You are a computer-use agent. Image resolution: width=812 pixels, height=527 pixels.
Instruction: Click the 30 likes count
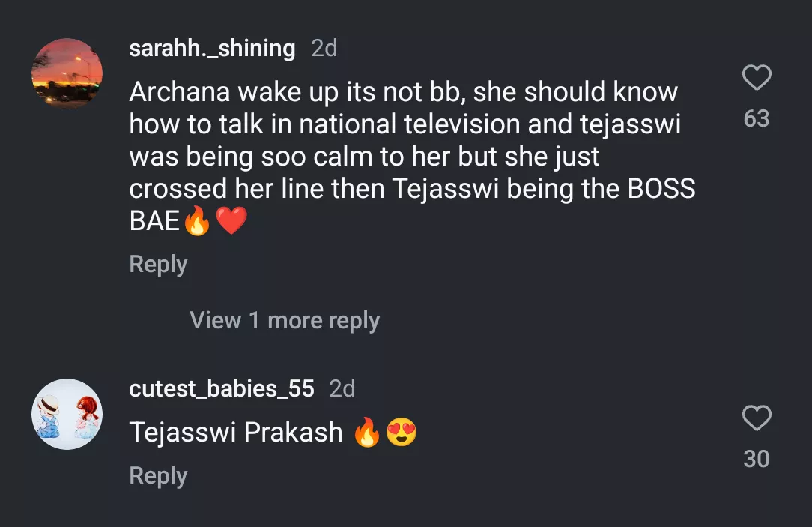[x=757, y=459]
